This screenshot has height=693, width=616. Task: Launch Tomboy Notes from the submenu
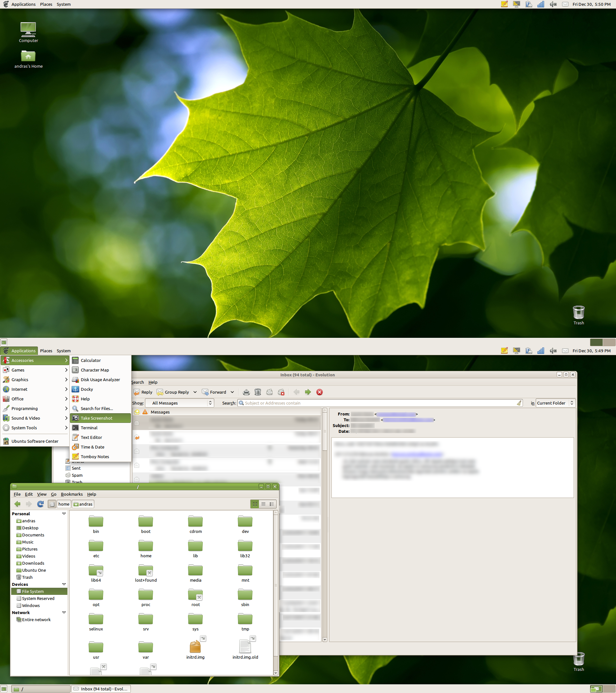click(100, 457)
